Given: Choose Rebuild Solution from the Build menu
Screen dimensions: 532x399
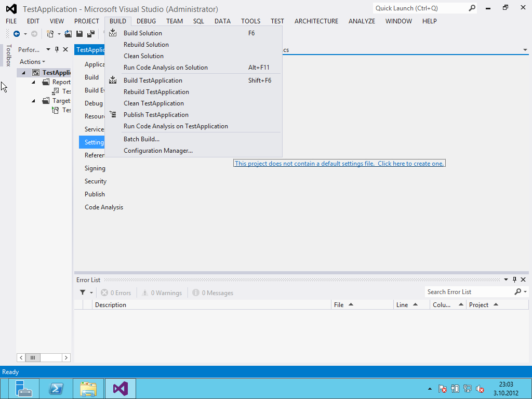Looking at the screenshot, I should (193, 45).
